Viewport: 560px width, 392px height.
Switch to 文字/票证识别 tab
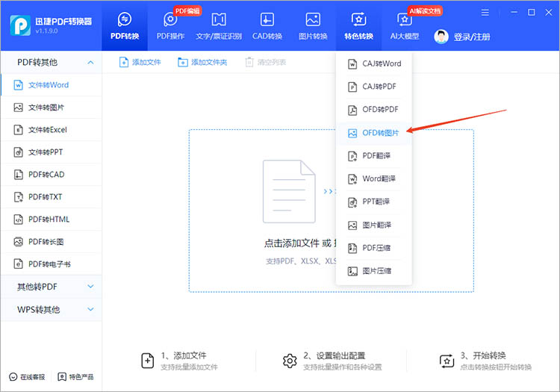click(219, 25)
